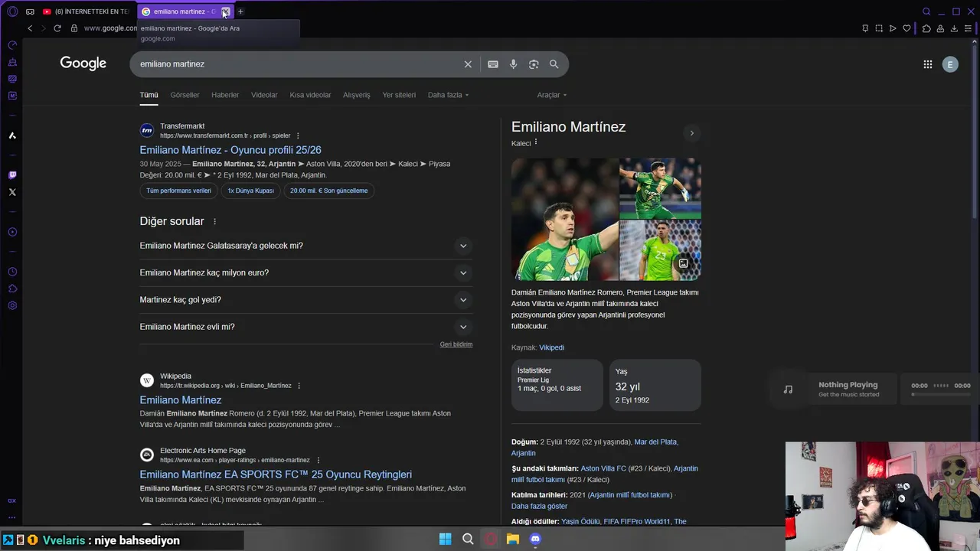Reload the current page
The height and width of the screenshot is (551, 980).
57,28
